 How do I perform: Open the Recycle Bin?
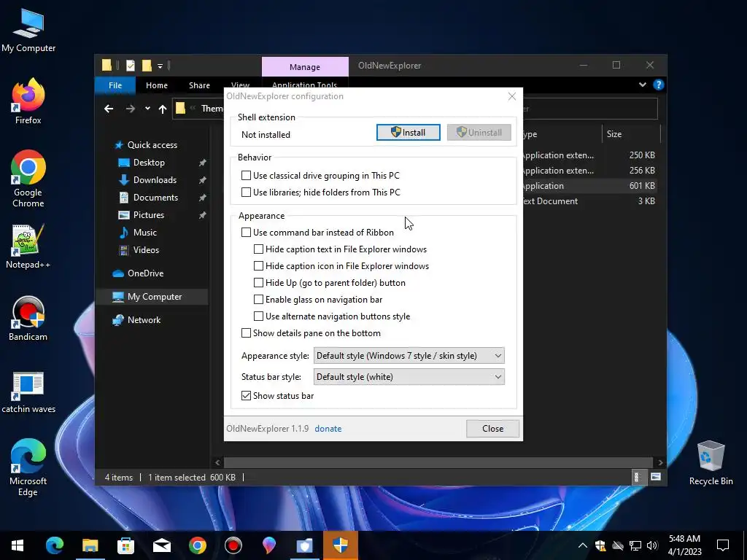[x=711, y=463]
